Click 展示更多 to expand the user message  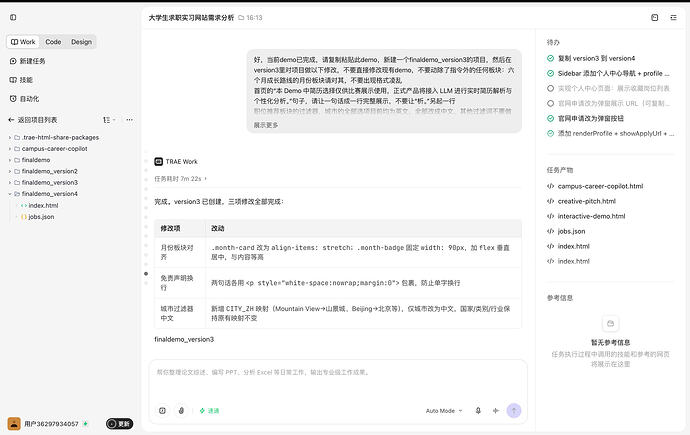pos(266,125)
